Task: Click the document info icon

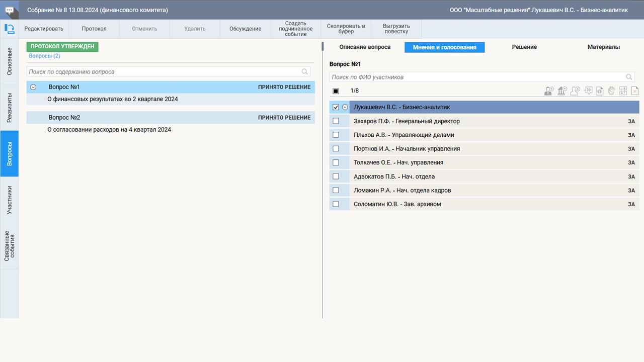Action: (x=600, y=91)
